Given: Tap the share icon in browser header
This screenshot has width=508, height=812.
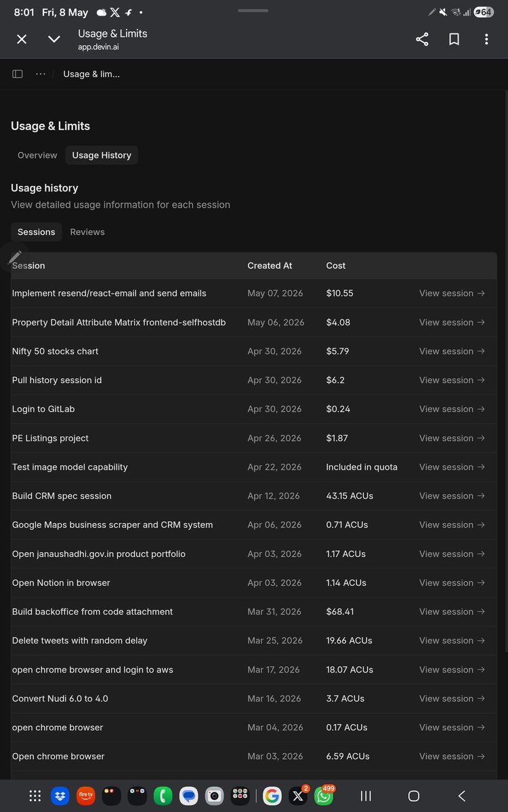Looking at the screenshot, I should coord(422,39).
